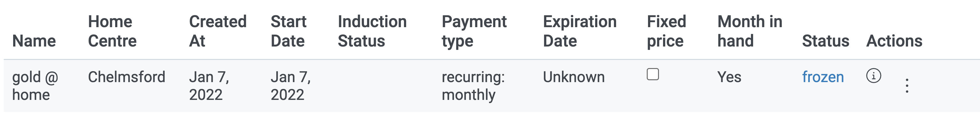
Task: Click the Expiration Date column header
Action: coord(580,31)
